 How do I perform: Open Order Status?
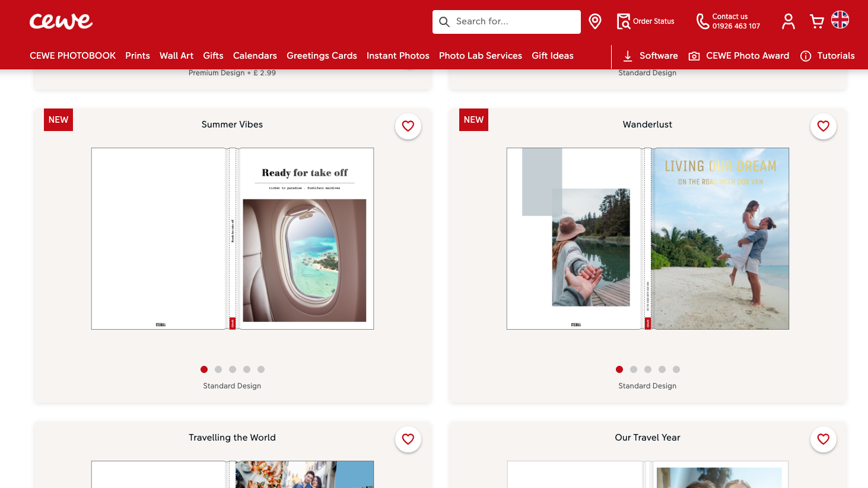point(646,21)
